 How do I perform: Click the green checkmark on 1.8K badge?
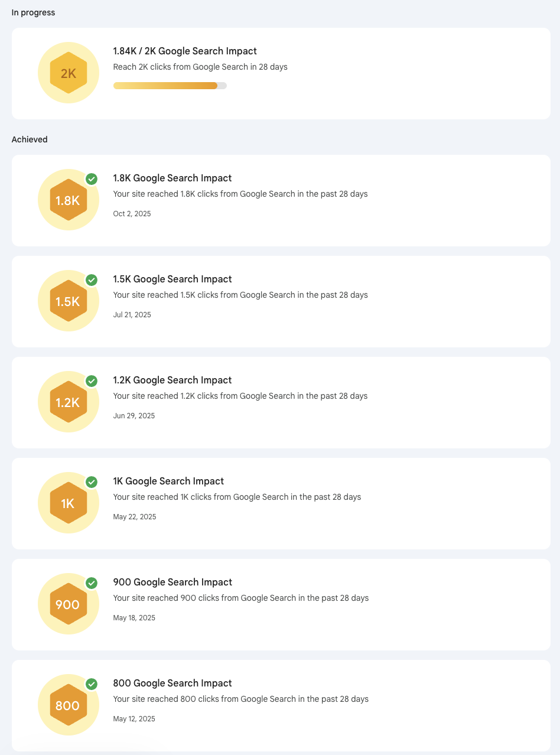point(92,179)
